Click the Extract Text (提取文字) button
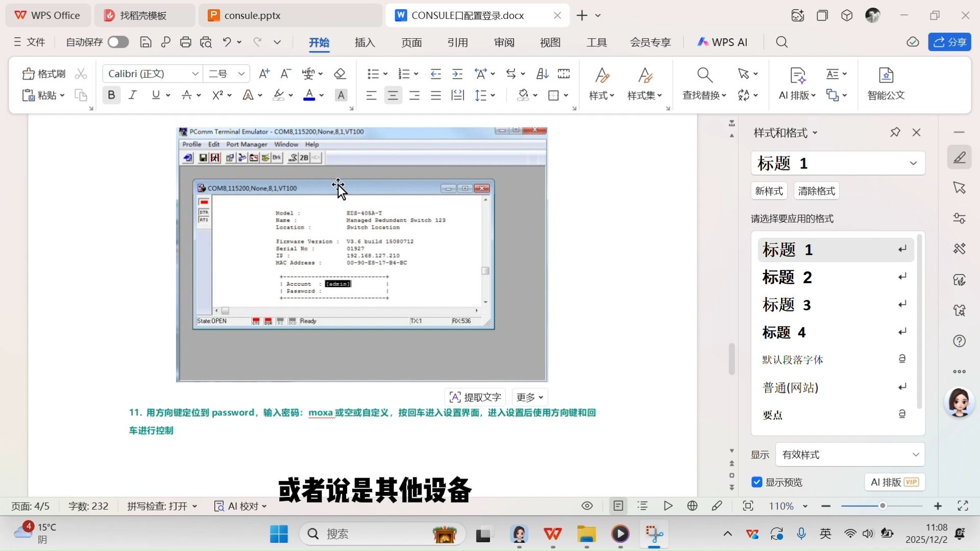Screen dimensions: 980x551 pyautogui.click(x=475, y=397)
